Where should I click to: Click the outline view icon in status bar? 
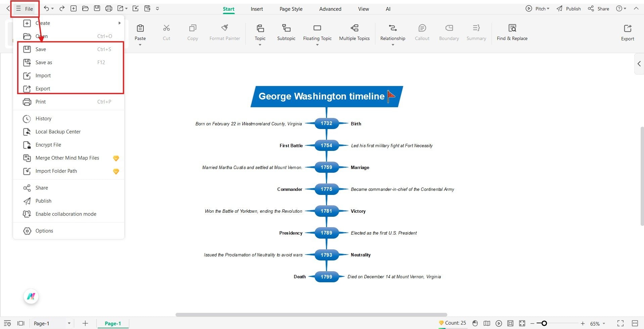coord(7,323)
